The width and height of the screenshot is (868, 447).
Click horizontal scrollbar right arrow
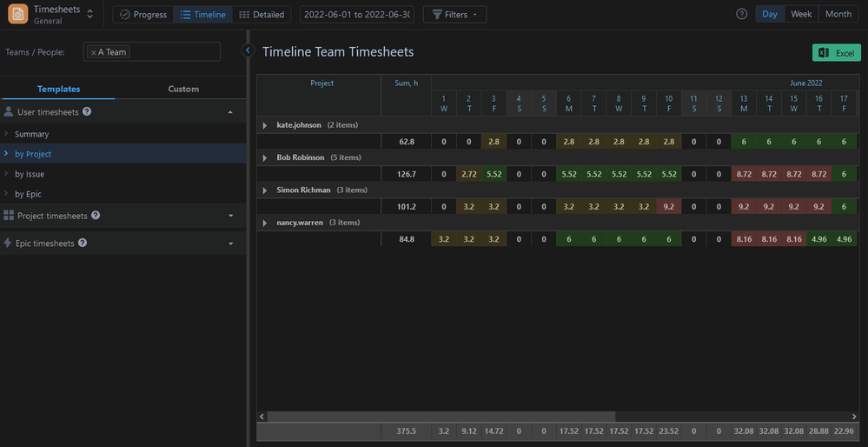click(x=854, y=416)
